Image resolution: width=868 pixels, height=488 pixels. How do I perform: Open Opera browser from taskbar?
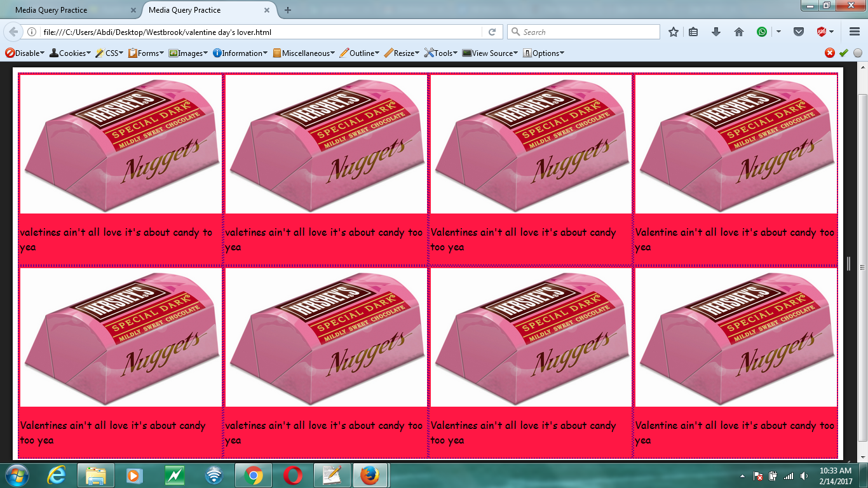[x=292, y=475]
